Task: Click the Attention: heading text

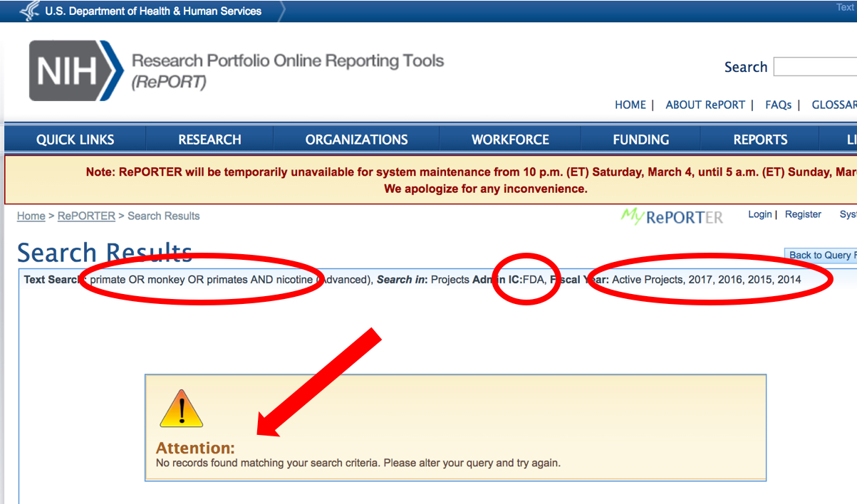Action: pos(195,448)
